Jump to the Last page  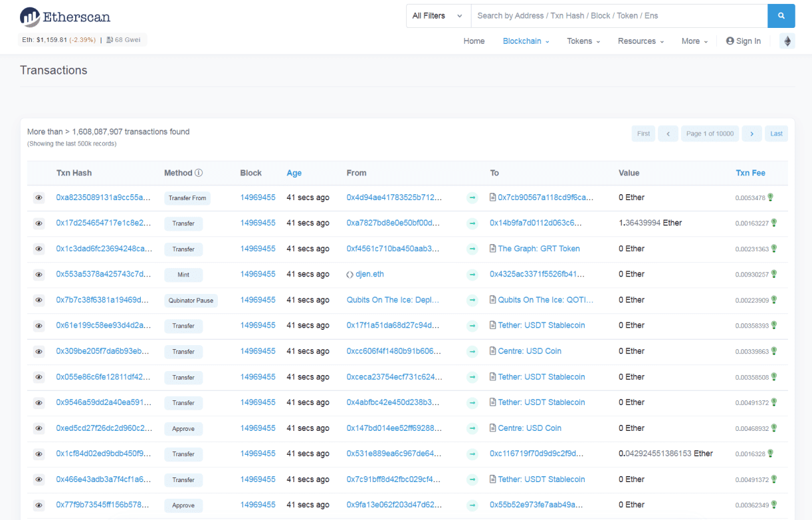coord(776,134)
